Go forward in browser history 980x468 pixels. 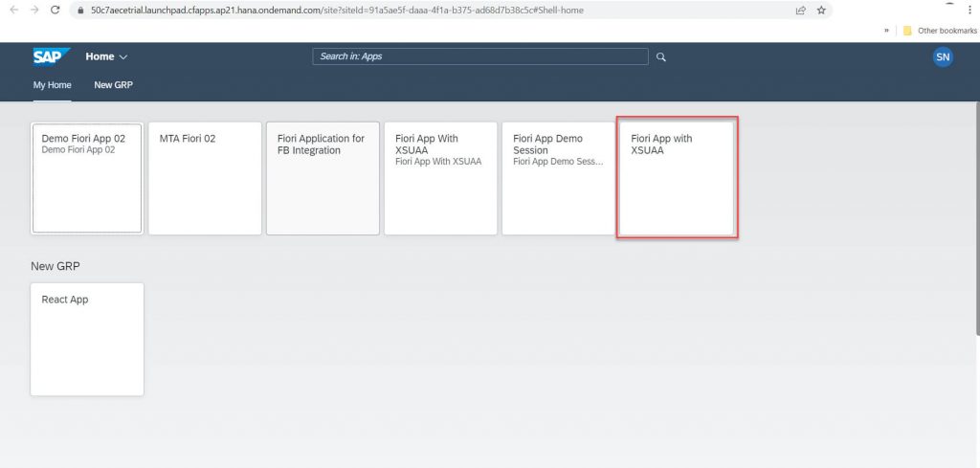tap(34, 10)
